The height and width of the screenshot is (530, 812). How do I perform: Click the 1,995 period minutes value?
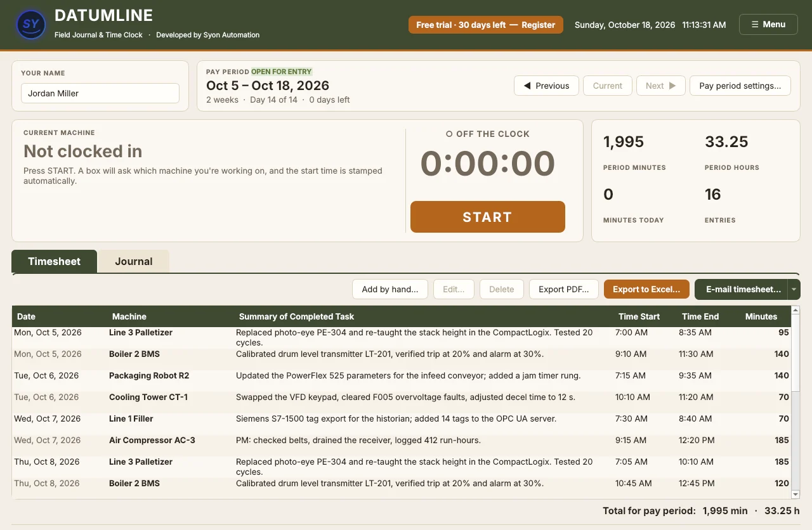click(x=624, y=142)
